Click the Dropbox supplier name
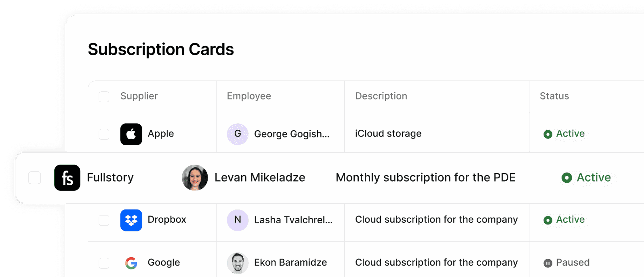The width and height of the screenshot is (644, 277). point(167,220)
